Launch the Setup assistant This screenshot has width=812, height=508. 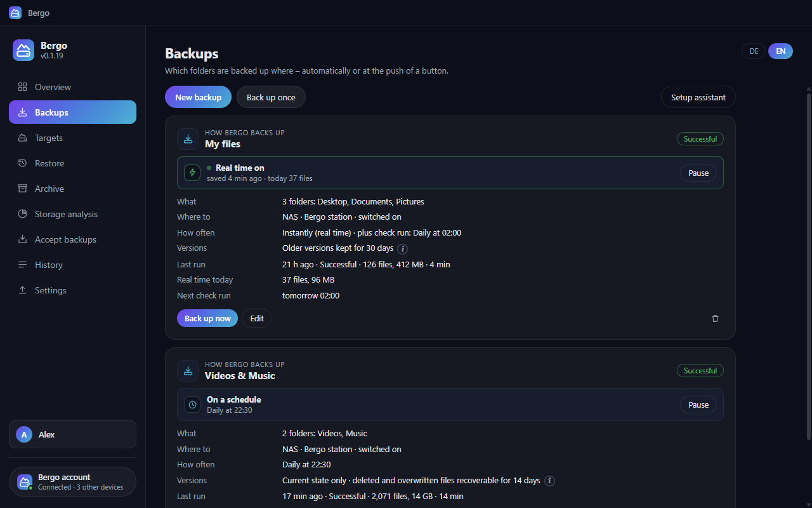point(698,97)
